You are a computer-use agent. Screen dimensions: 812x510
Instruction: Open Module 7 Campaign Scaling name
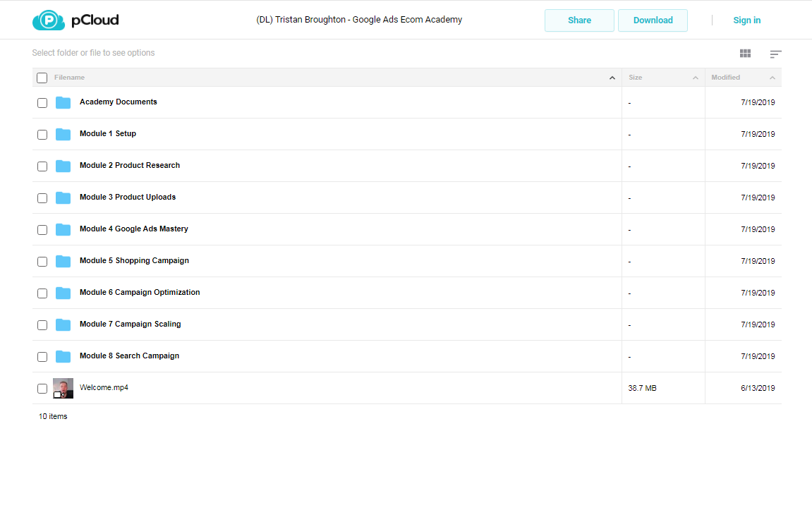[130, 324]
